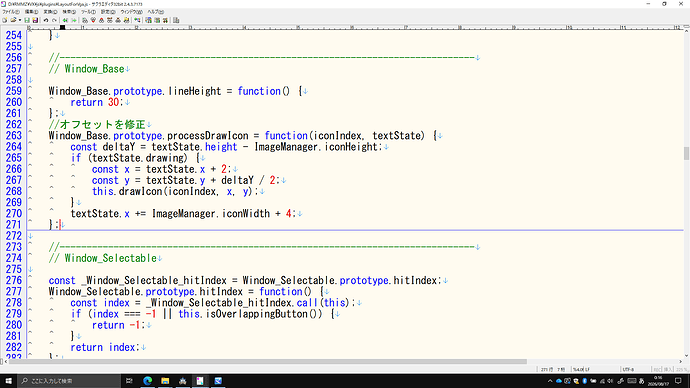Screen dimensions: 690x388
Task: Open the Search binoculars icon
Action: coord(85,20)
